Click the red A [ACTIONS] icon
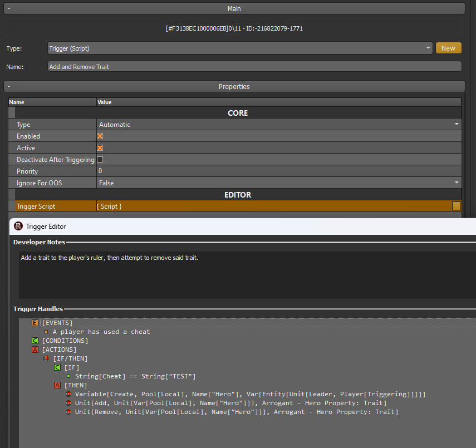The image size is (476, 448). point(35,349)
